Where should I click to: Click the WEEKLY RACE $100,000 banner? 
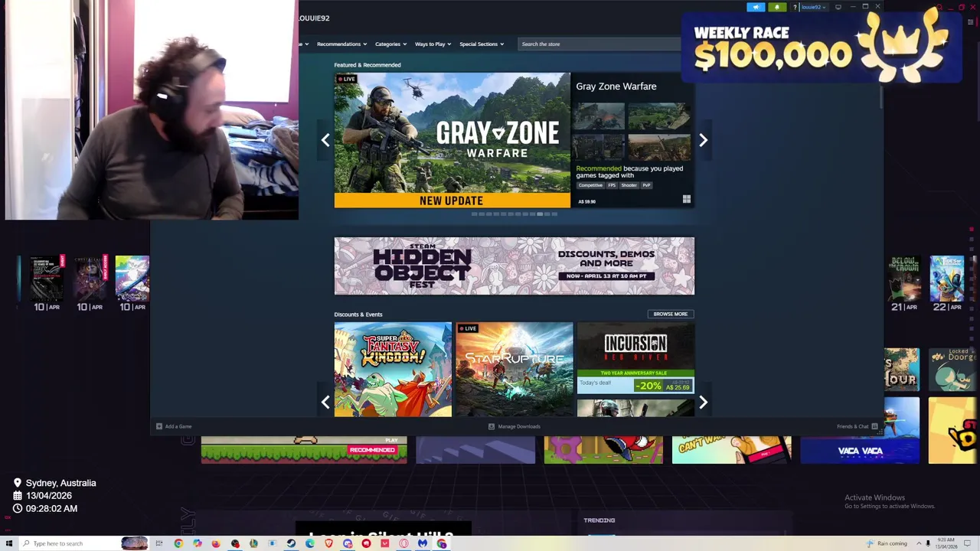(821, 46)
